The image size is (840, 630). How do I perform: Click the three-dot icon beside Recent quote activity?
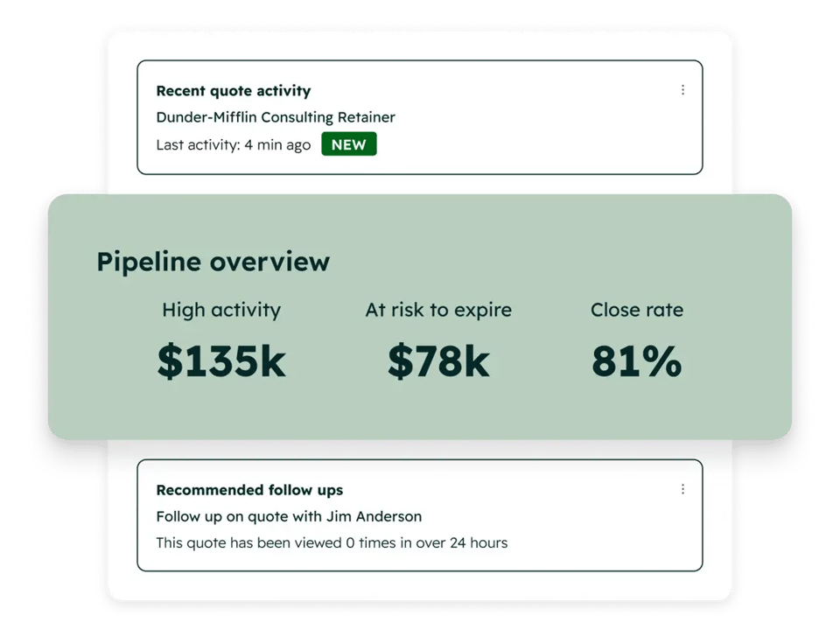(682, 90)
